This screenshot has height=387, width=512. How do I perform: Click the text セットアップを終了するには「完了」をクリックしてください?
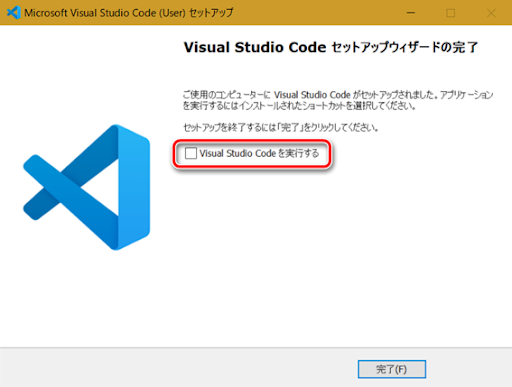pos(281,127)
